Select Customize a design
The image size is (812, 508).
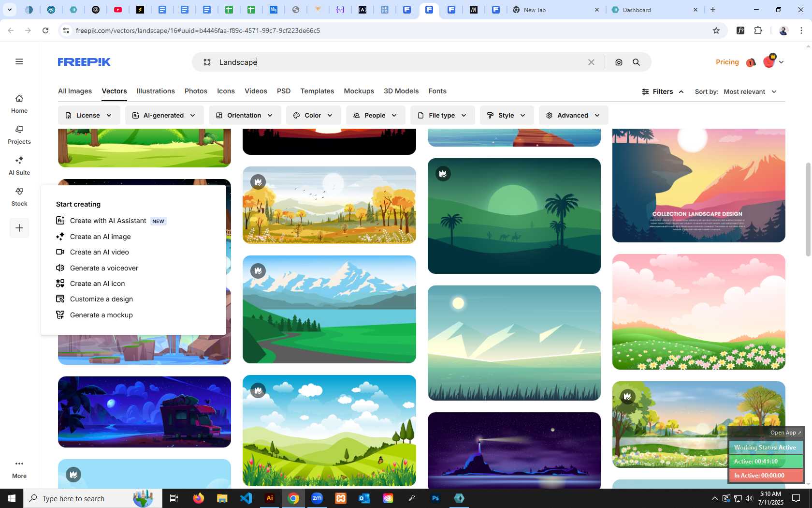94,299
